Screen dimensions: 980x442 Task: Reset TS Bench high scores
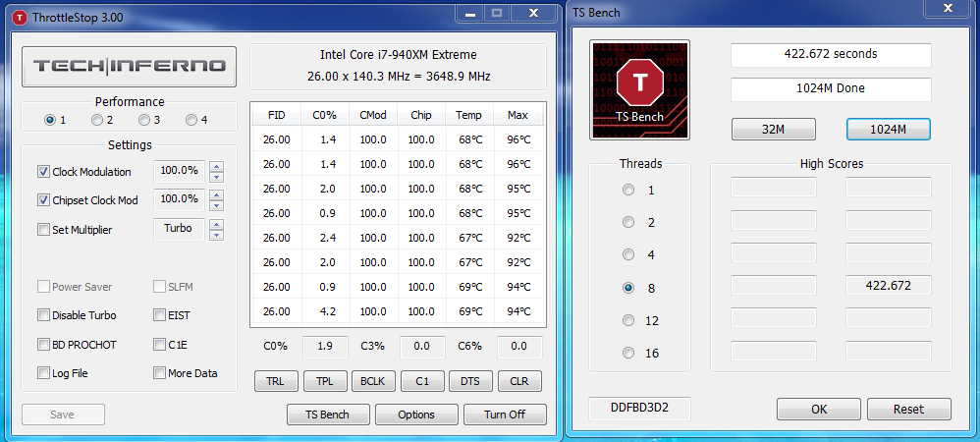[908, 410]
